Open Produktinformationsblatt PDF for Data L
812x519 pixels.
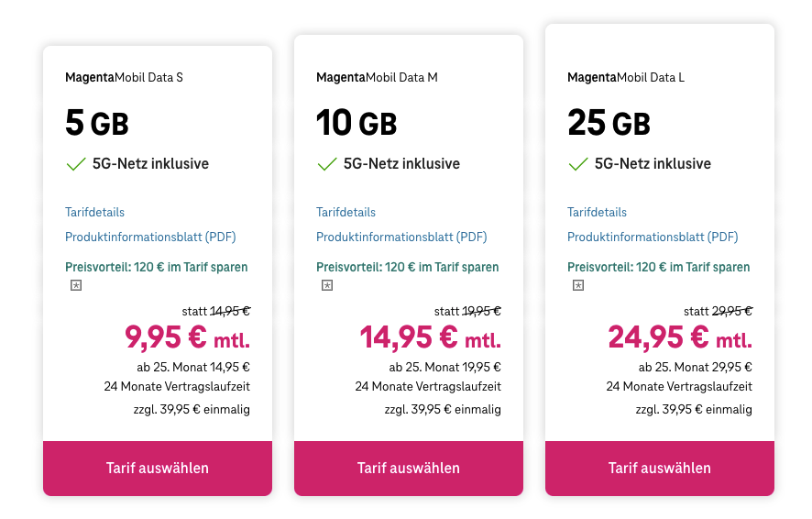653,237
